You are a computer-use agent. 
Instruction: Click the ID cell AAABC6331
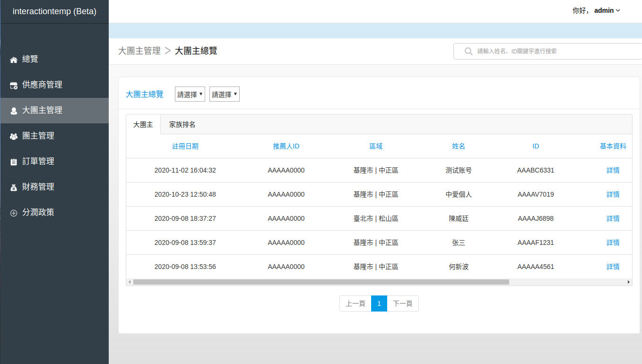click(x=536, y=170)
